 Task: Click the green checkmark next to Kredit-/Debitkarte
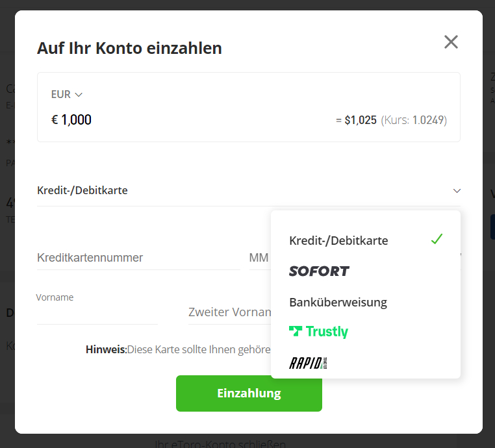[x=437, y=239]
